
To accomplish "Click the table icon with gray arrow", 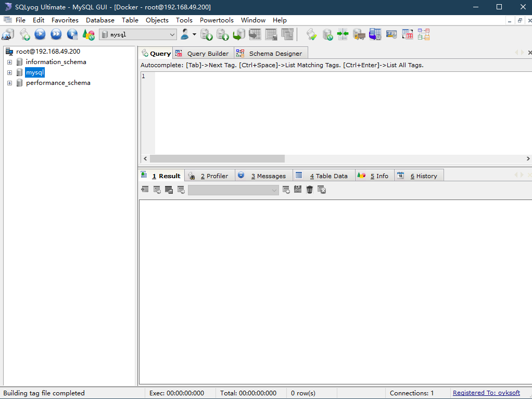I will (255, 34).
